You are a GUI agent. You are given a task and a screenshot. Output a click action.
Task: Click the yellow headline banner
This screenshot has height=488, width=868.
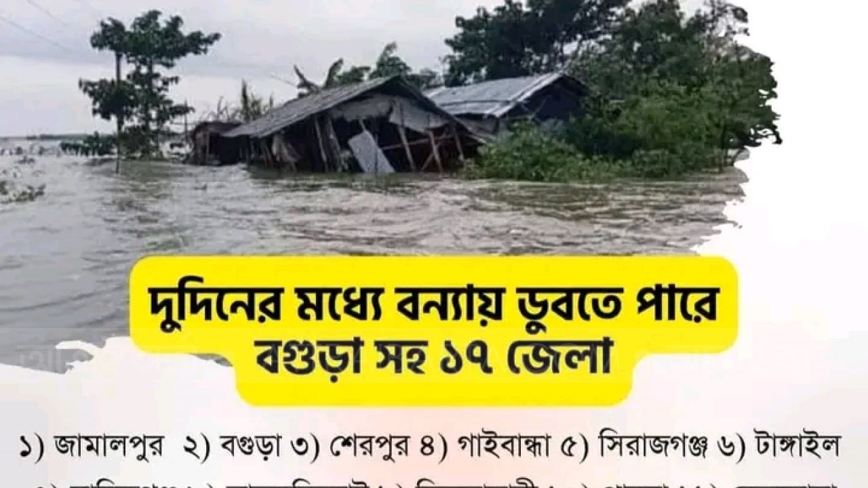[x=433, y=330]
